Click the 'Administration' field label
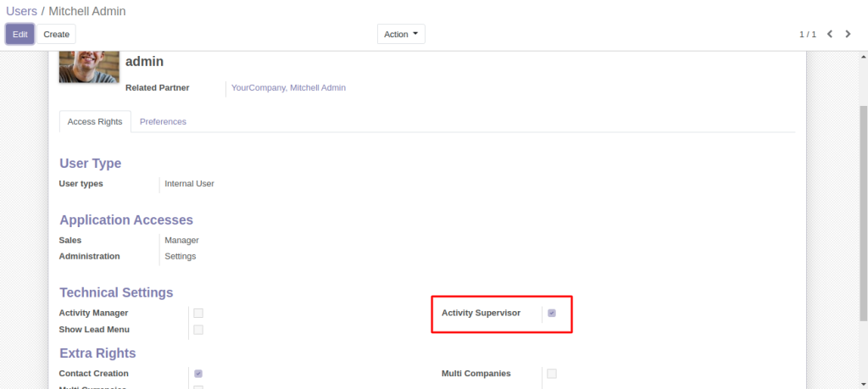 tap(89, 256)
